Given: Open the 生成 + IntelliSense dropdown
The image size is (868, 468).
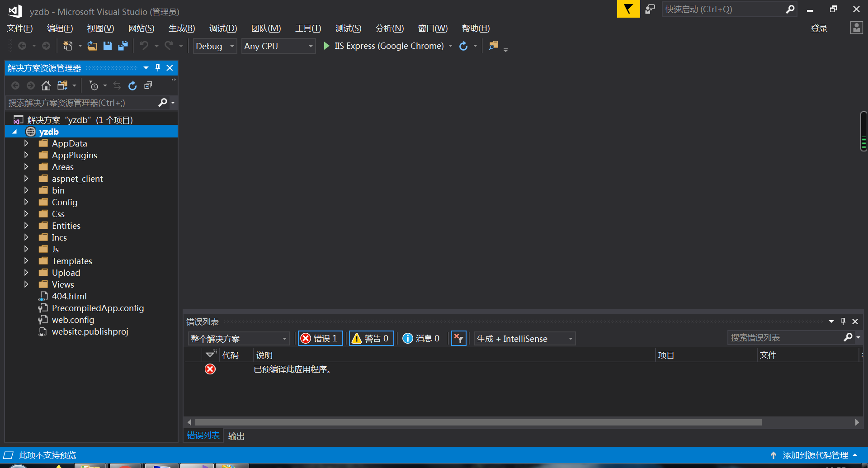Looking at the screenshot, I should [x=524, y=338].
